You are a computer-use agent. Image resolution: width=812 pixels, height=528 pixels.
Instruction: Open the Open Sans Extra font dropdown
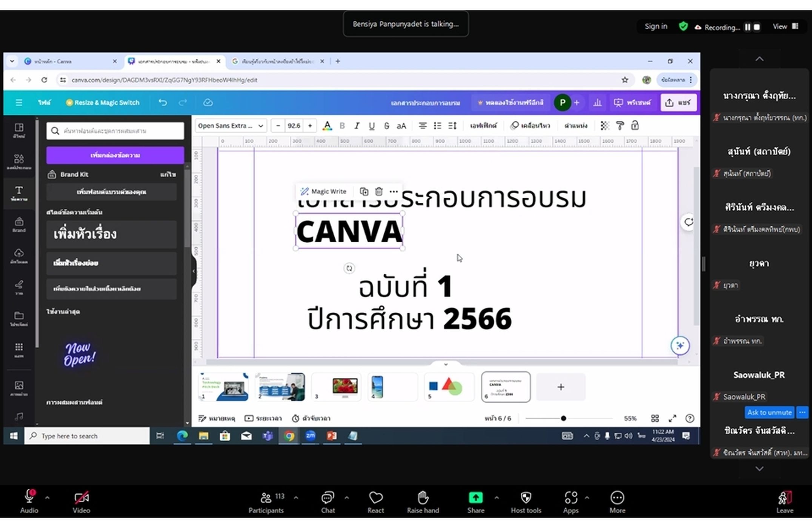[231, 126]
